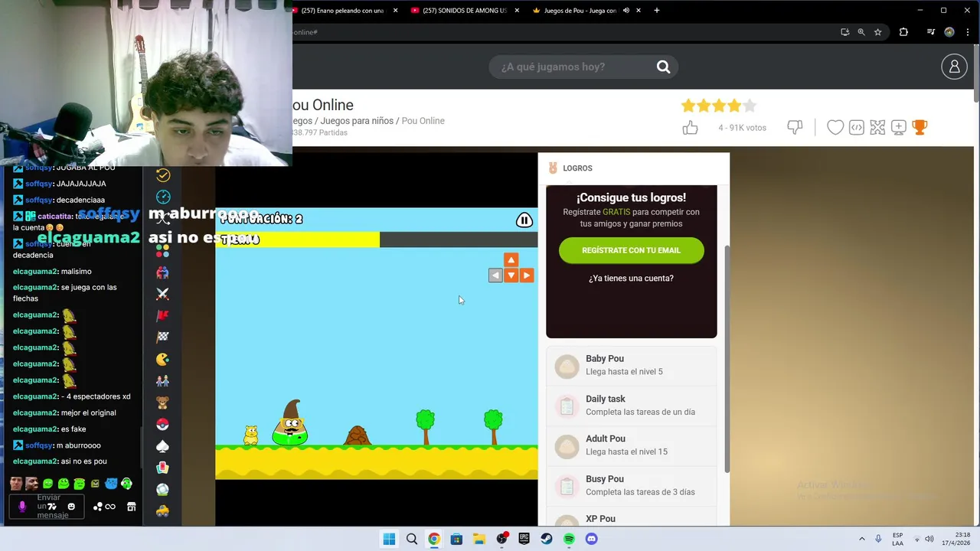The width and height of the screenshot is (980, 551).
Task: Open the Windows Start menu
Action: (389, 539)
